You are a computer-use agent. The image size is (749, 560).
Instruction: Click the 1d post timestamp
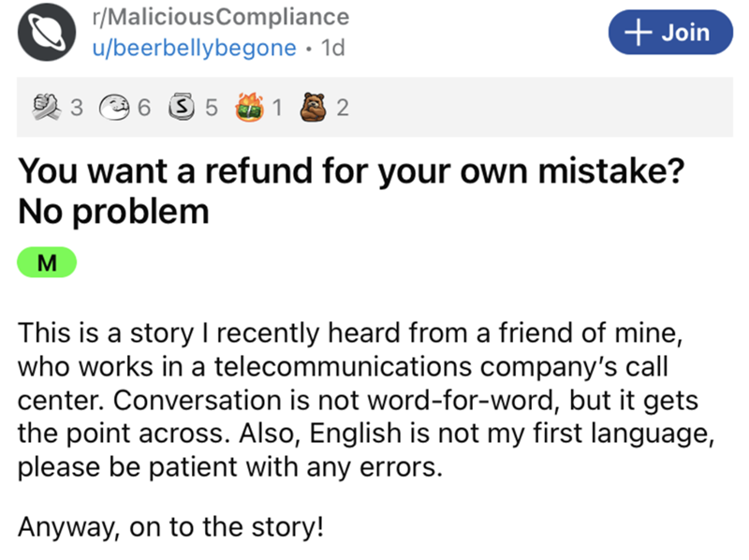tap(331, 50)
